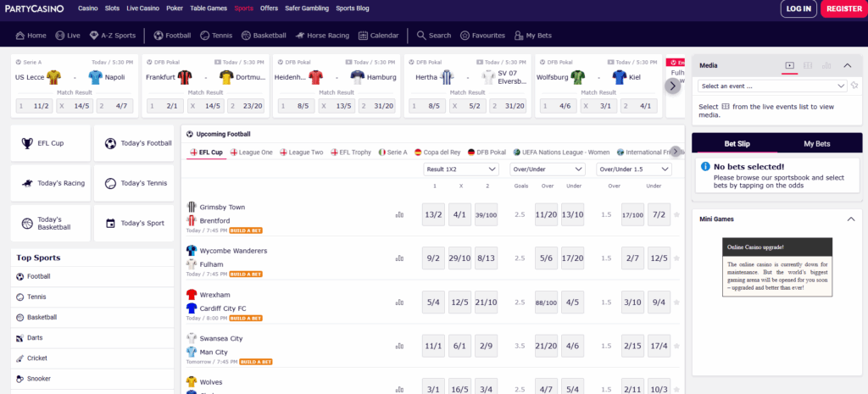Image resolution: width=868 pixels, height=394 pixels.
Task: Select video view icon in Media panel
Action: click(790, 65)
